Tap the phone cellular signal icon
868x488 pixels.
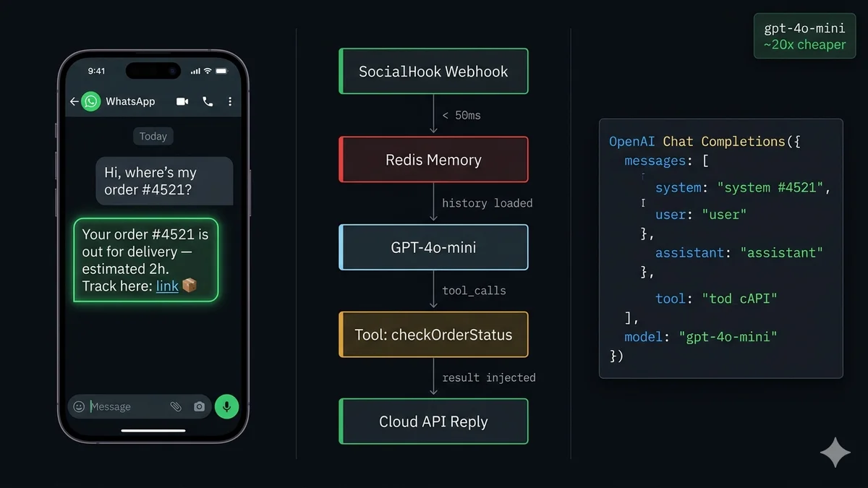[195, 71]
